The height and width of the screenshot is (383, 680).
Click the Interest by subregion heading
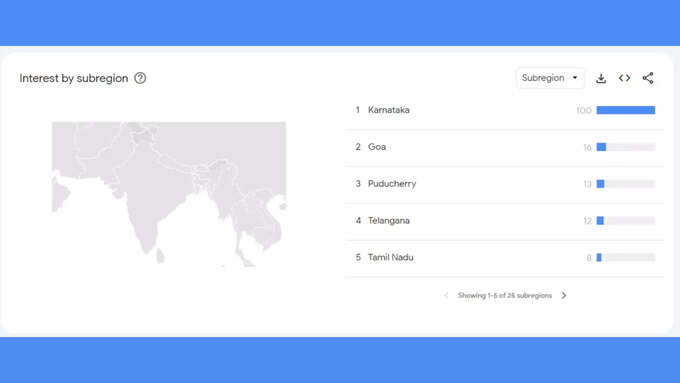coord(74,79)
